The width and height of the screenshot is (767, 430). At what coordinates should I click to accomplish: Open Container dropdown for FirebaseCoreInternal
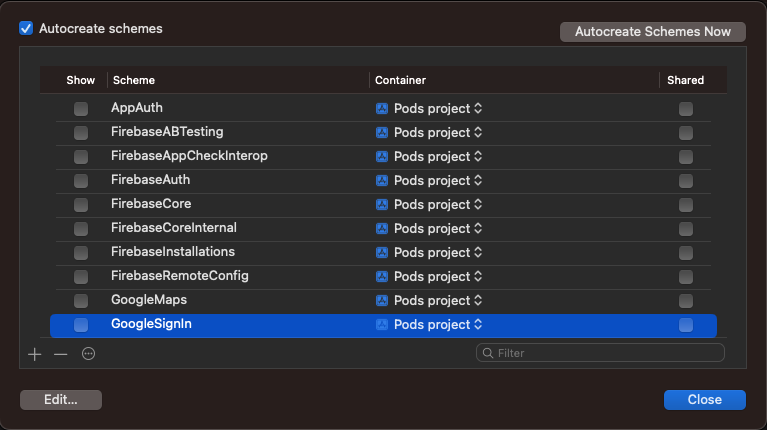click(x=429, y=228)
